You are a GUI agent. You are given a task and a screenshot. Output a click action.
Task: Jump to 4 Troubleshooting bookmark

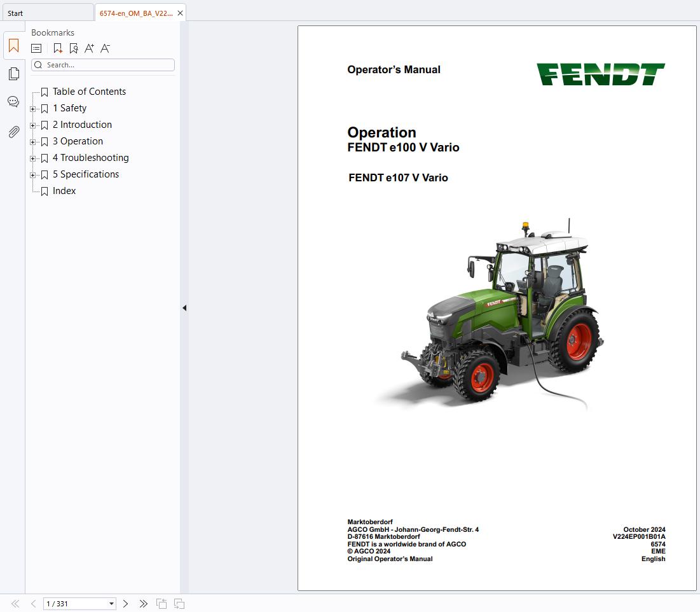coord(91,158)
